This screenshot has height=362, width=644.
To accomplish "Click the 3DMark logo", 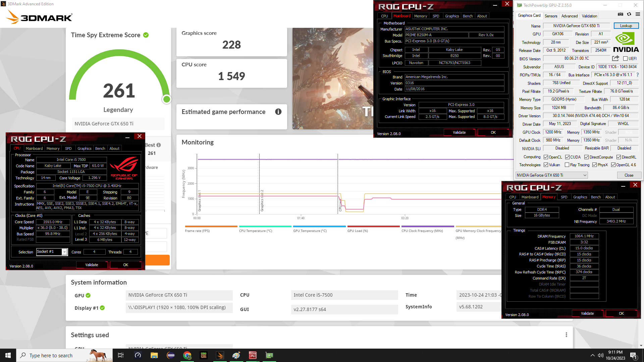I will click(x=40, y=17).
